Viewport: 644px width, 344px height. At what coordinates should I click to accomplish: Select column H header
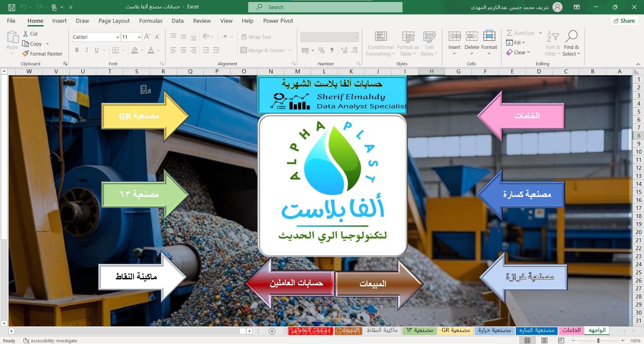click(x=431, y=71)
